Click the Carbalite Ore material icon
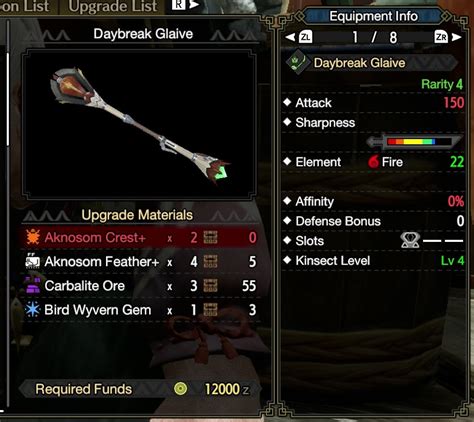The width and height of the screenshot is (474, 422). [33, 286]
